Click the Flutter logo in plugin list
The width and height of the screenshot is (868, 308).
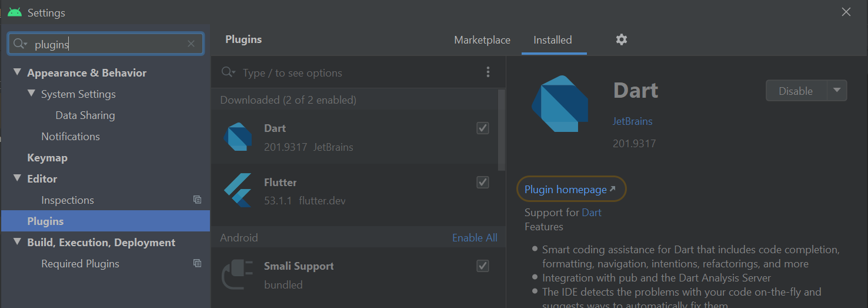pyautogui.click(x=238, y=191)
